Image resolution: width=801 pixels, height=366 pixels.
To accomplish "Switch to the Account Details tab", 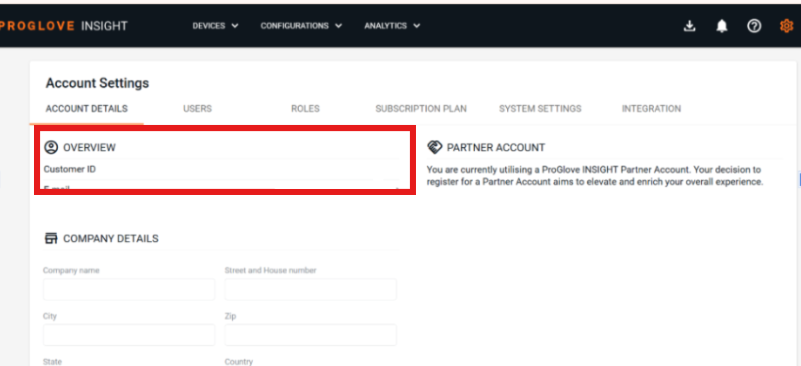I will tap(86, 109).
